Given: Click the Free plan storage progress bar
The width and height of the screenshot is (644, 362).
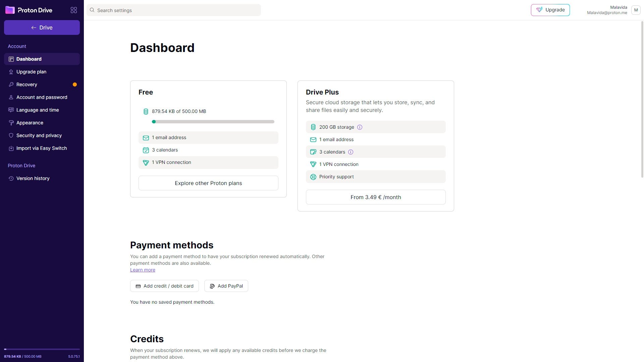Looking at the screenshot, I should 213,122.
